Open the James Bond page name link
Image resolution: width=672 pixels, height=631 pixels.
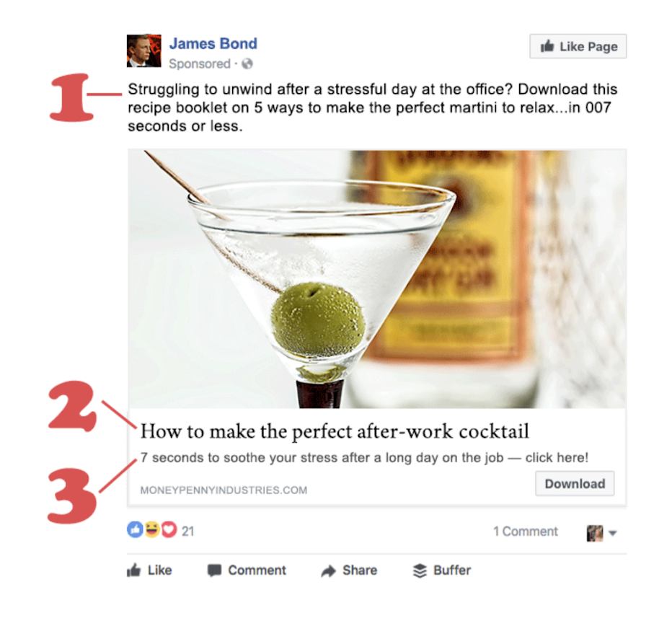coord(213,43)
